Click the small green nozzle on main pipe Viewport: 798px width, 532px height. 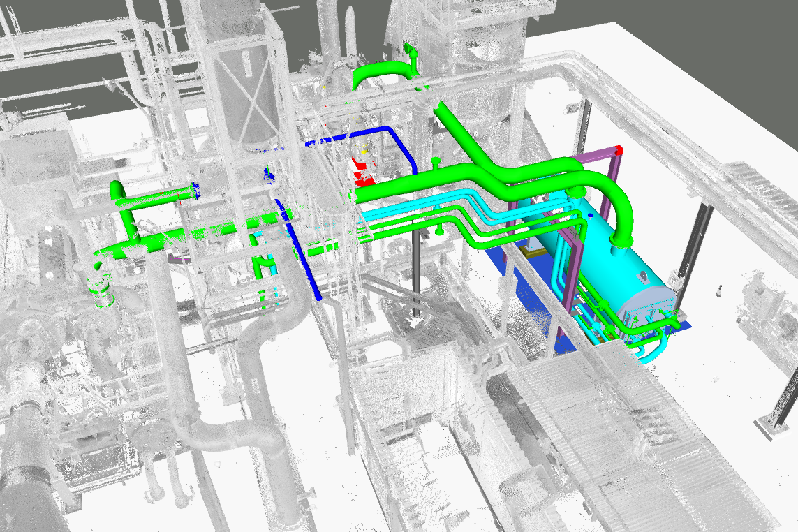tap(436, 163)
